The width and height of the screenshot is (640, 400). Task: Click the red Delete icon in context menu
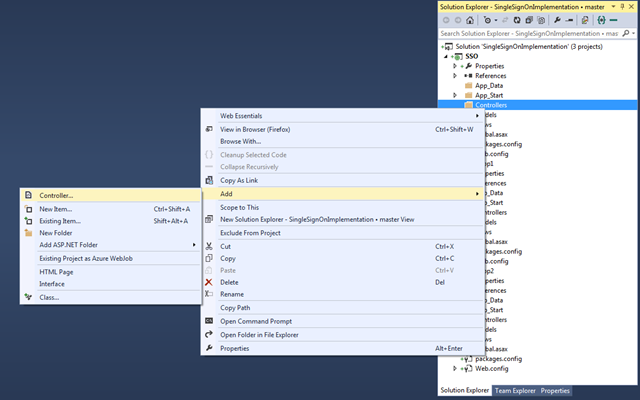pos(209,282)
